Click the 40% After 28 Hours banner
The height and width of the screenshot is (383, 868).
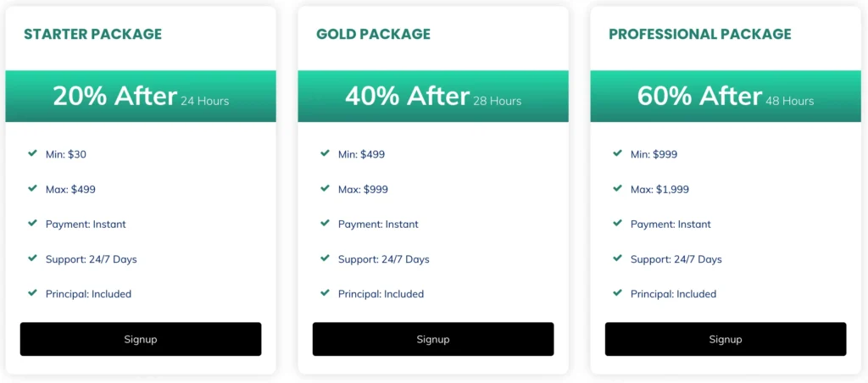pyautogui.click(x=433, y=97)
